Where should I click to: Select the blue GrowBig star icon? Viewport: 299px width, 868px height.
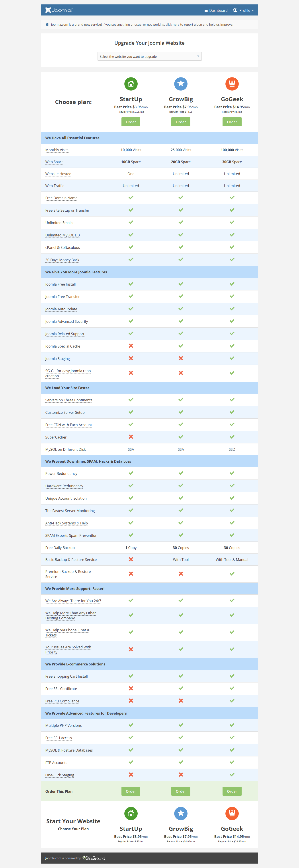181,83
